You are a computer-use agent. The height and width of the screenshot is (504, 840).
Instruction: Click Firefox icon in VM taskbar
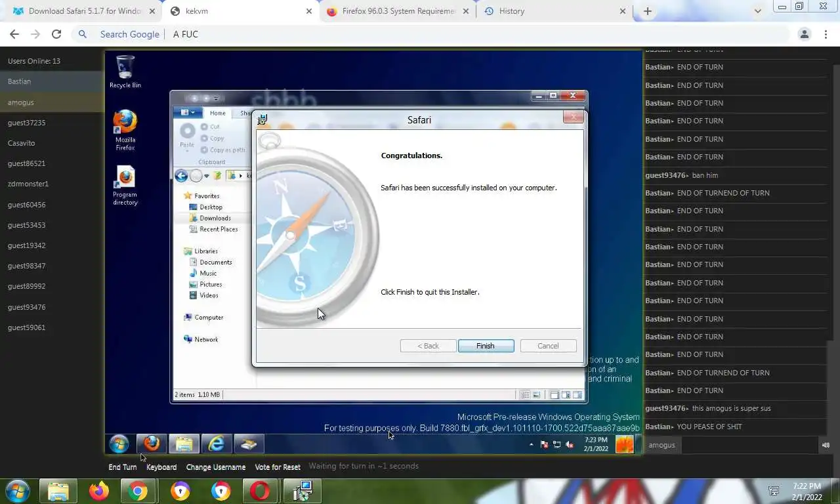(x=152, y=444)
